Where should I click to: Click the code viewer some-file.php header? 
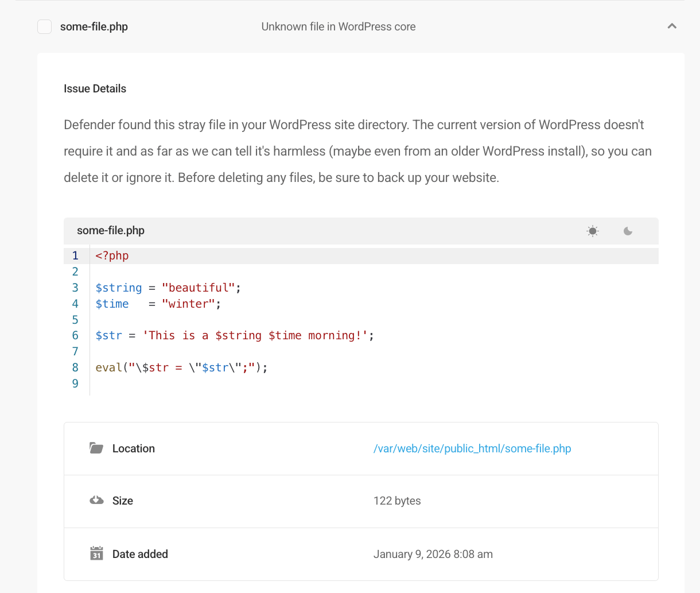111,231
